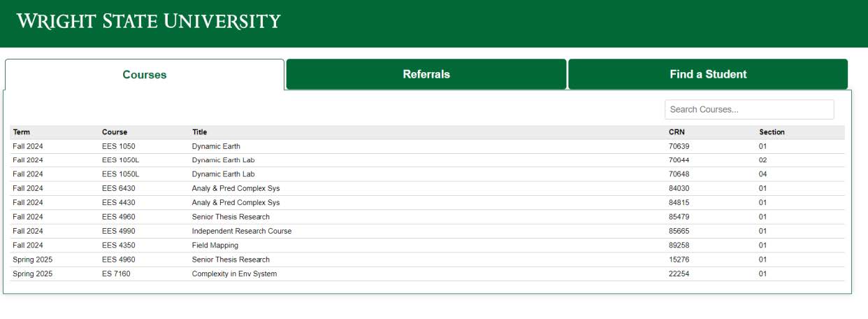Select the Complexity in Env System course
The width and height of the screenshot is (868, 319).
click(234, 274)
